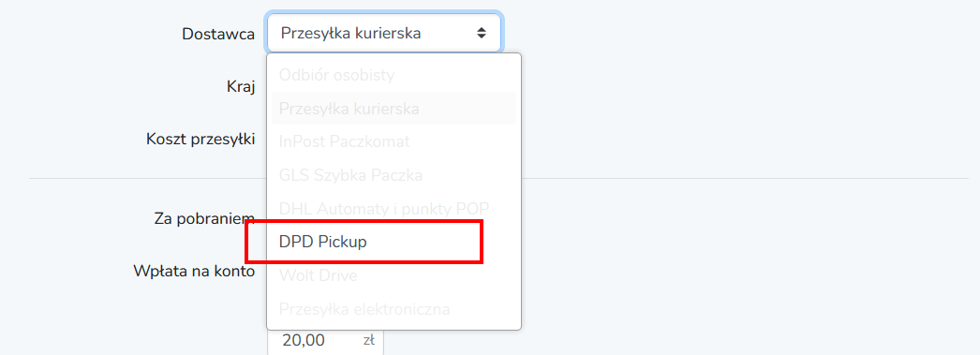The height and width of the screenshot is (355, 980).
Task: Click the Za pobraniem label
Action: (204, 219)
